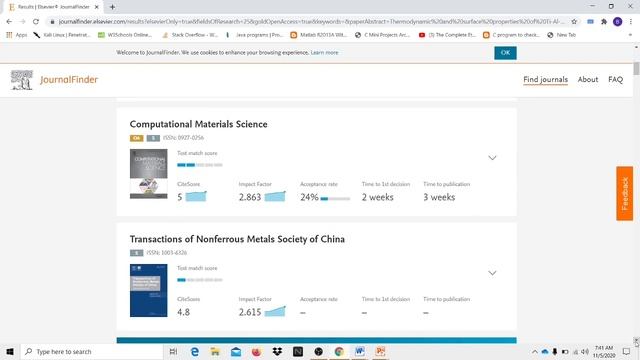Open File Explorer from taskbar
This screenshot has width=640, height=360.
(215, 351)
